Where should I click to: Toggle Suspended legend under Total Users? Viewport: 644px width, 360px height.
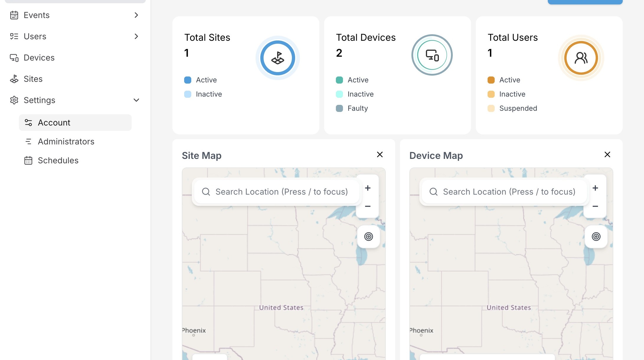[x=513, y=108]
